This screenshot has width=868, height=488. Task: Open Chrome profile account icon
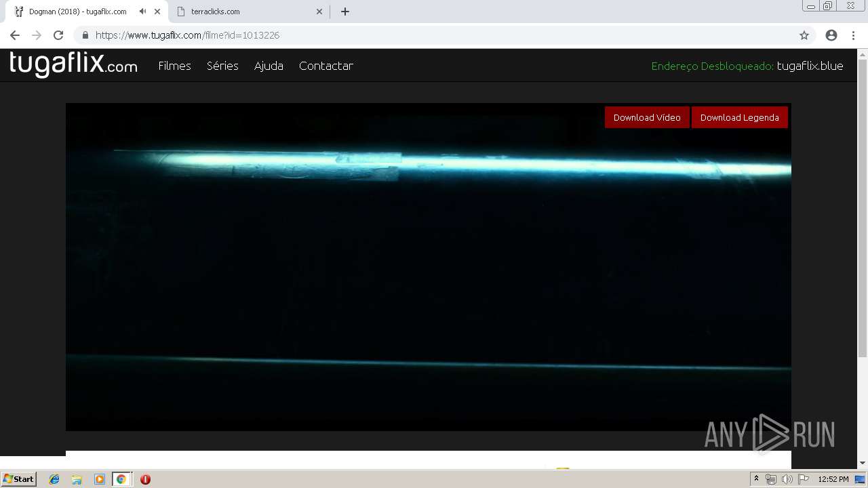pos(831,35)
